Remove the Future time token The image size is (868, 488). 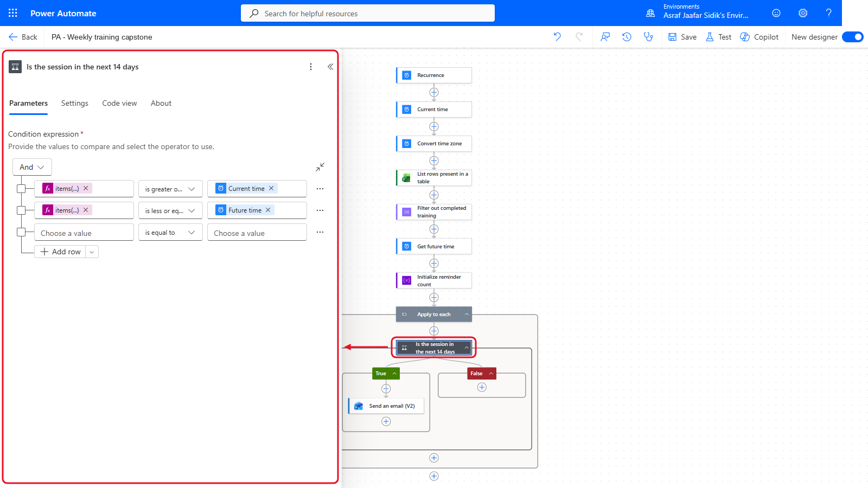(x=268, y=210)
